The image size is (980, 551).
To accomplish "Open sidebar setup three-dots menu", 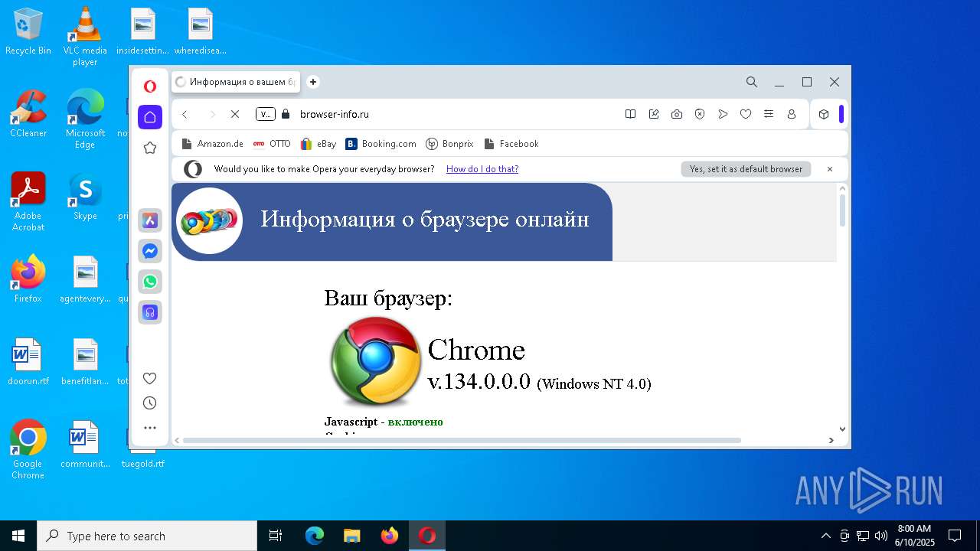I will point(150,428).
